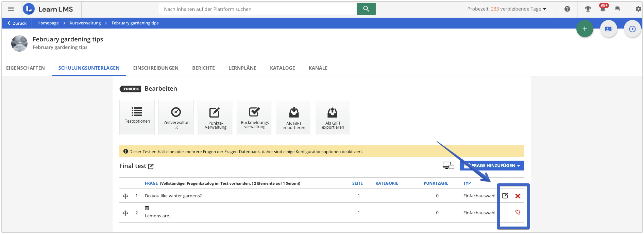Click the green plus add button

[x=584, y=29]
